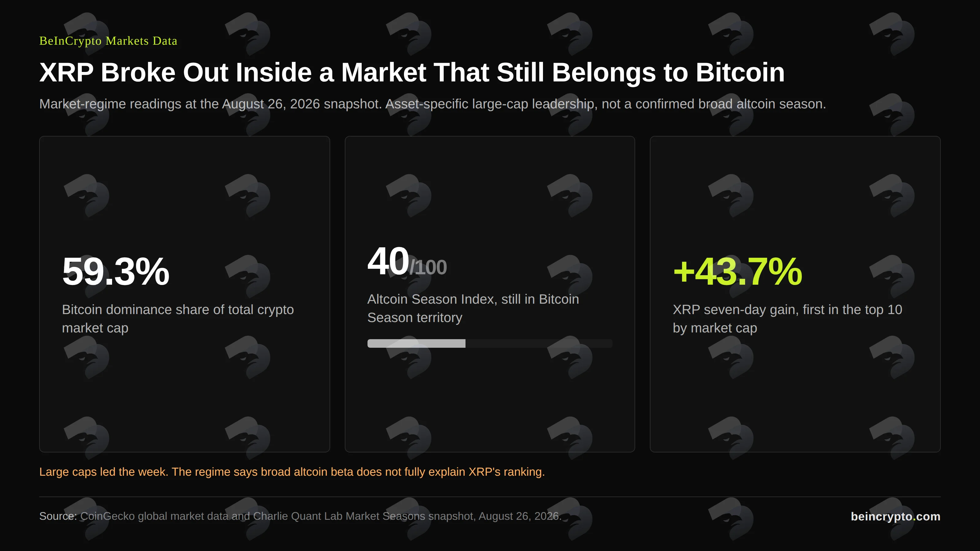Click empty top area of Bitcoin dominance card
The image size is (980, 551).
tap(184, 190)
